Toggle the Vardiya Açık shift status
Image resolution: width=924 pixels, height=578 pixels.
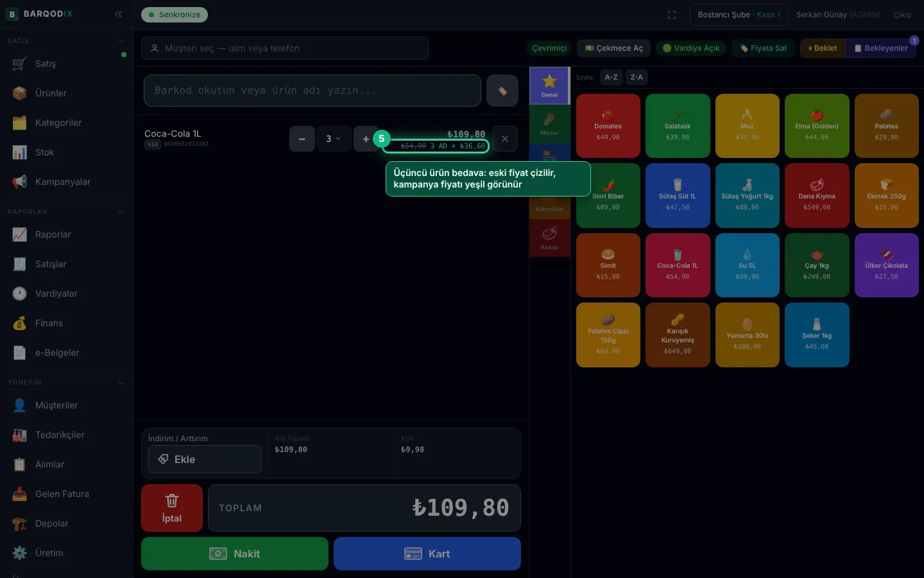pyautogui.click(x=691, y=48)
